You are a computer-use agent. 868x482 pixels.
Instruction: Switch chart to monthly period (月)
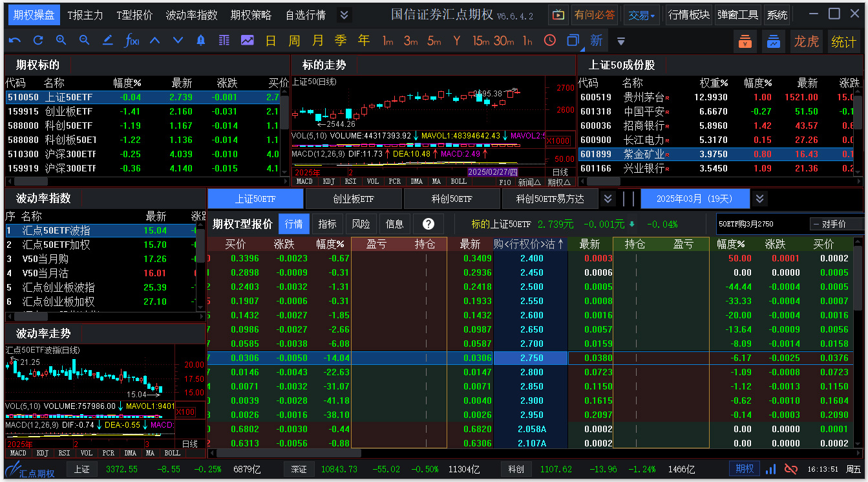pos(317,41)
